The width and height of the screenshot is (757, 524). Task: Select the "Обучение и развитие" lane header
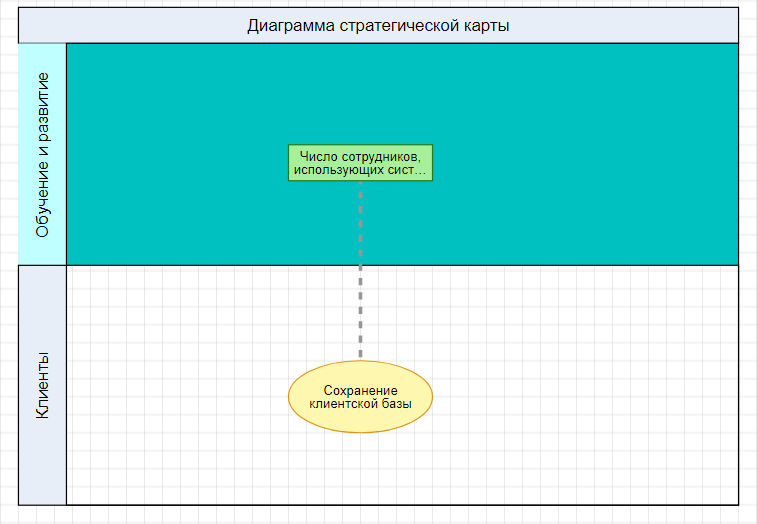click(x=42, y=154)
